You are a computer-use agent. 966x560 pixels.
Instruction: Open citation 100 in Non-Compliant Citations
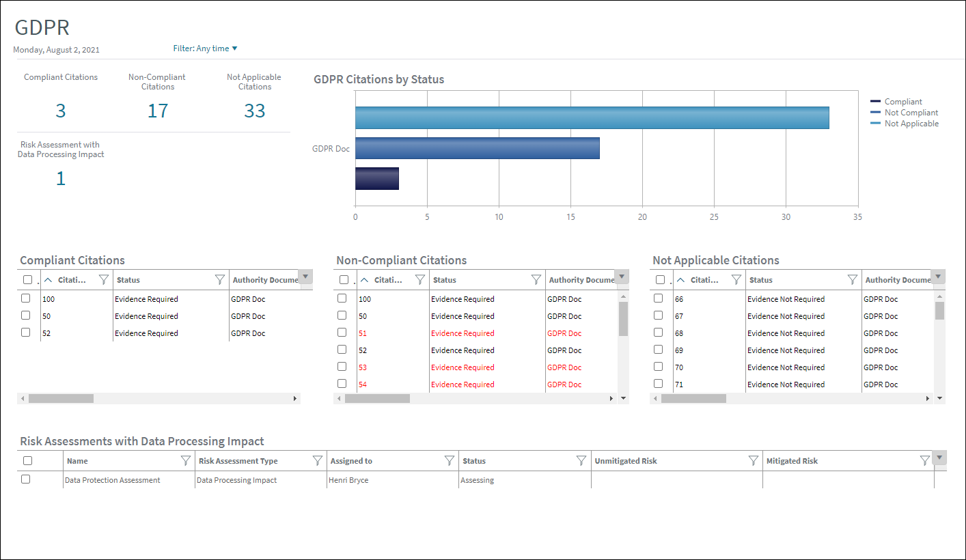pos(365,298)
